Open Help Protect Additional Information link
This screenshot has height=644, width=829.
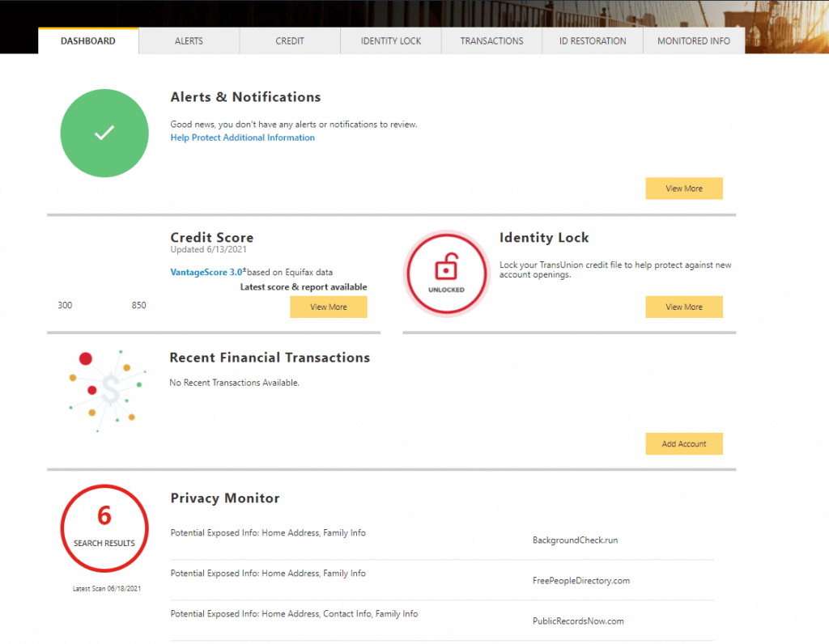point(242,138)
